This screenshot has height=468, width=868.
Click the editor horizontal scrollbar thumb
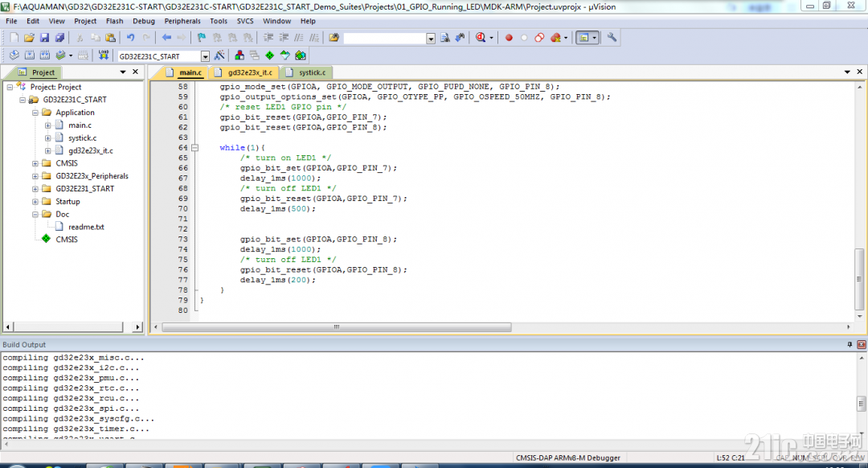337,327
